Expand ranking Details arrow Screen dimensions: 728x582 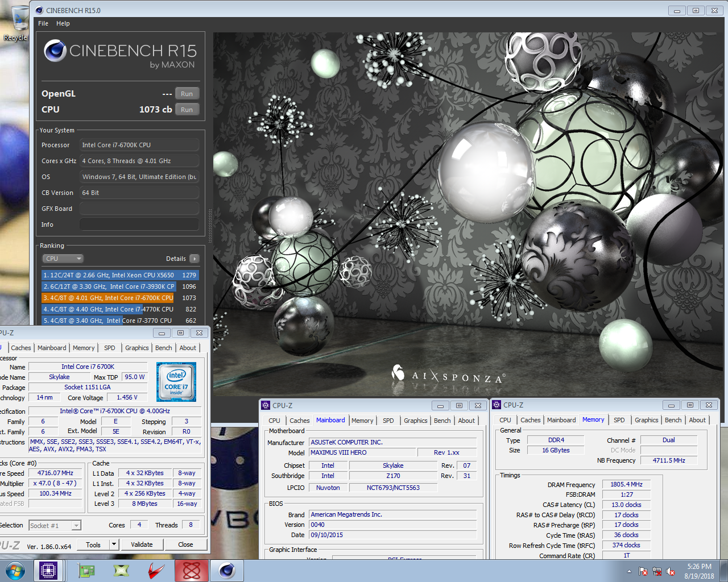point(195,259)
